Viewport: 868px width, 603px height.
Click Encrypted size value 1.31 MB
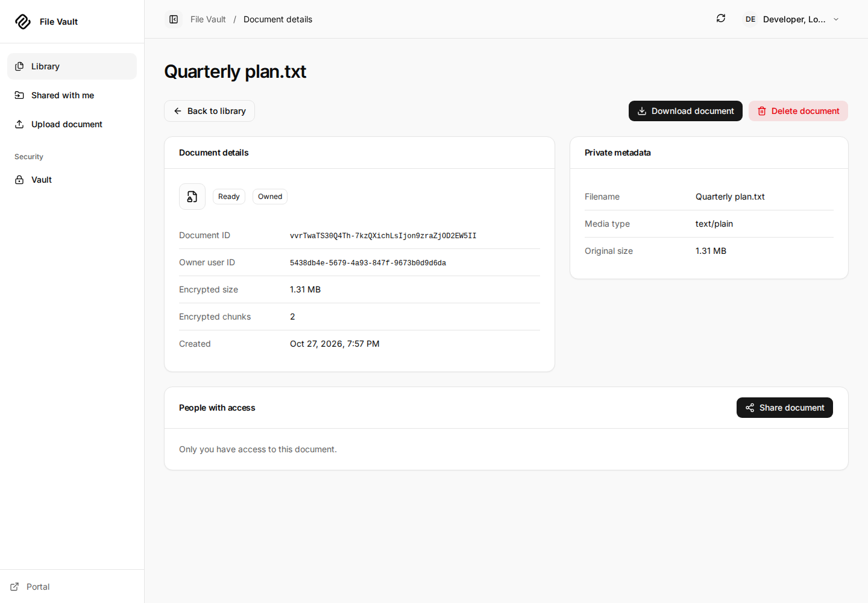pyautogui.click(x=305, y=289)
